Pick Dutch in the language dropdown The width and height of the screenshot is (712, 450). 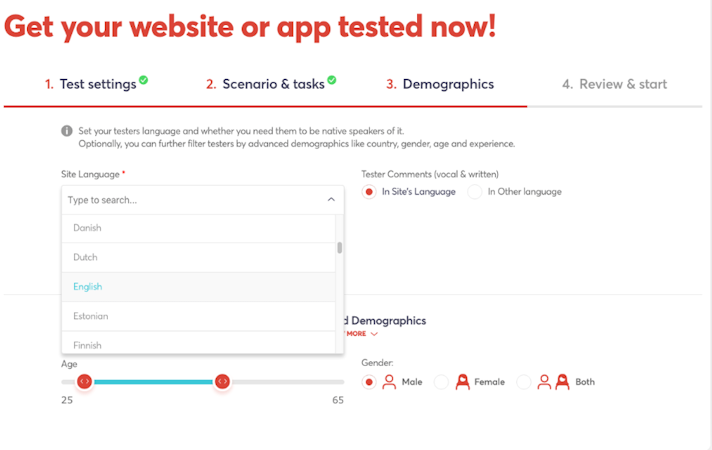point(87,257)
